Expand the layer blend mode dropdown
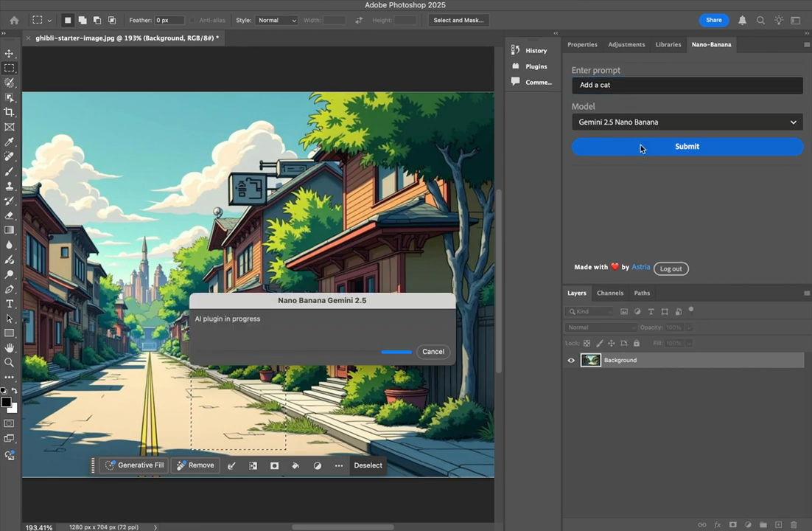The width and height of the screenshot is (812, 531). click(600, 327)
